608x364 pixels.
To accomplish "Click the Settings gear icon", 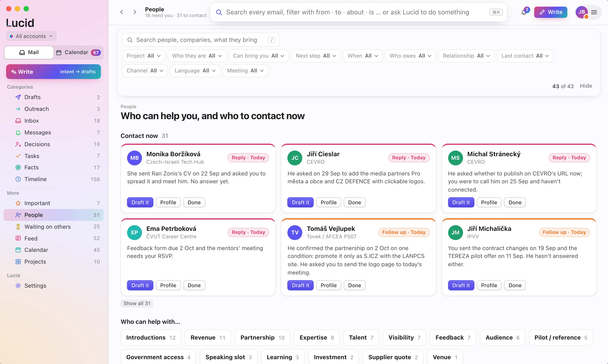I will coord(18,285).
